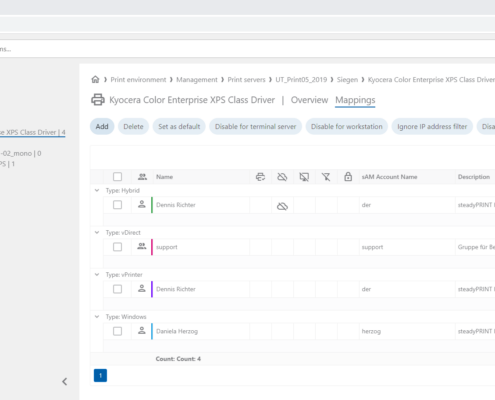Click the cloud-off icon in the Hybrid Dennis Richter row
The image size is (495, 400).
(x=282, y=206)
